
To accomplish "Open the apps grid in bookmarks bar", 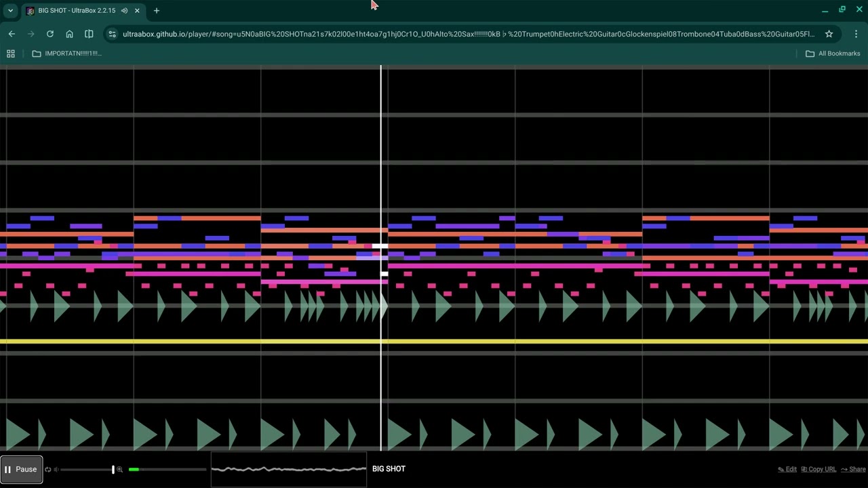I will pos(11,54).
